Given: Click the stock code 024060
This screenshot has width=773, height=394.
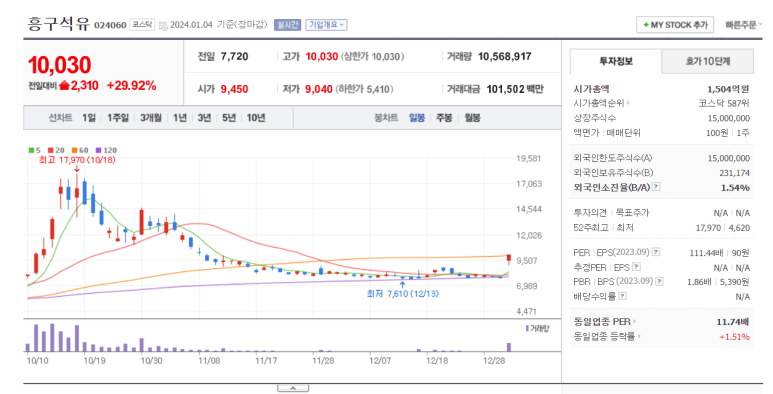Looking at the screenshot, I should pyautogui.click(x=110, y=25).
